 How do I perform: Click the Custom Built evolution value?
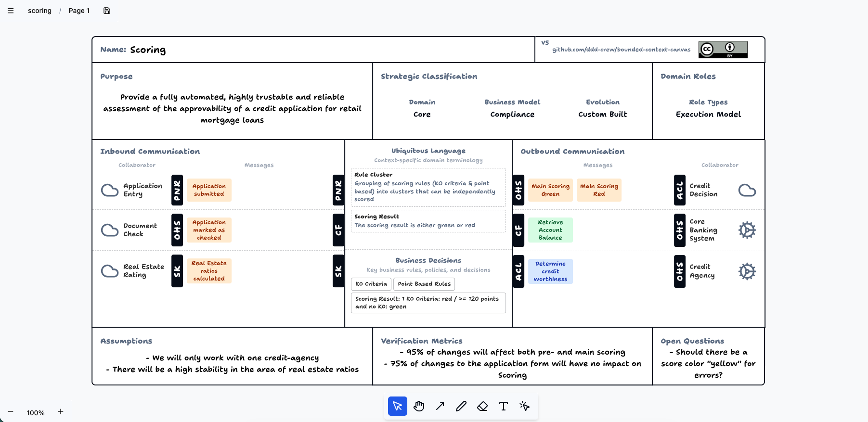click(603, 115)
